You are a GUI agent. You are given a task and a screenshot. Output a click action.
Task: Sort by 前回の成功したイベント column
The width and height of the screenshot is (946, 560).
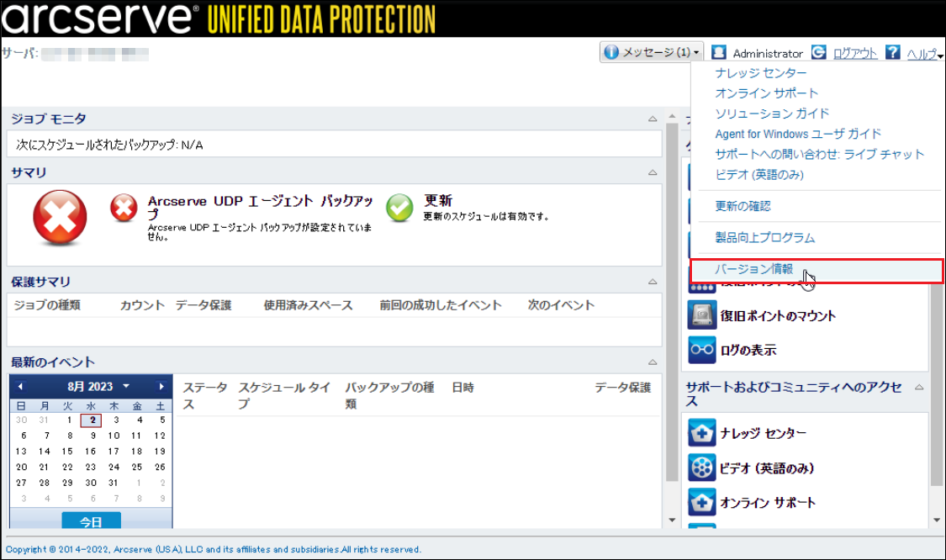[441, 305]
